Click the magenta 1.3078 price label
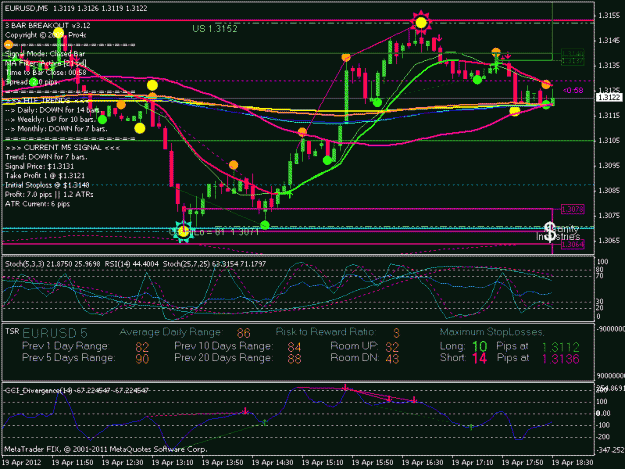625x469 pixels. click(x=573, y=209)
